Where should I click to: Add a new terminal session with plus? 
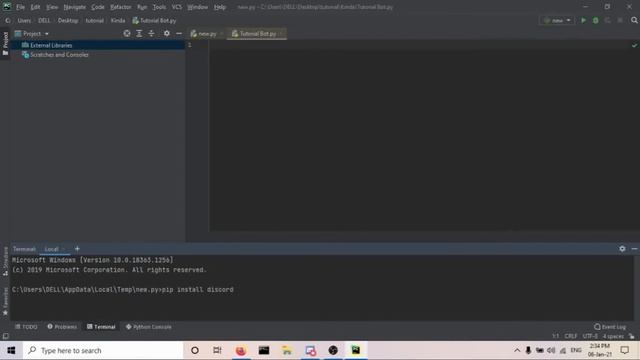tap(77, 249)
